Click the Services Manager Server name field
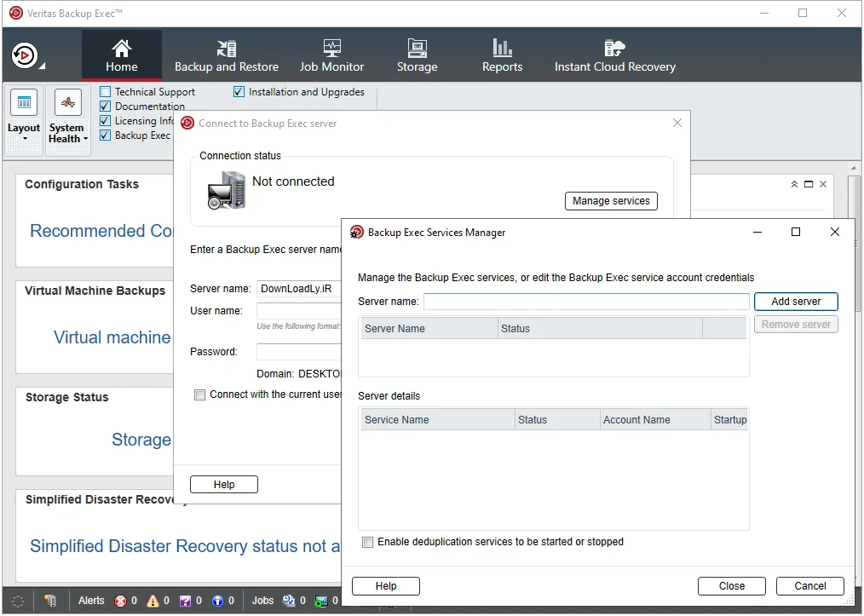The height and width of the screenshot is (616, 864). [586, 302]
